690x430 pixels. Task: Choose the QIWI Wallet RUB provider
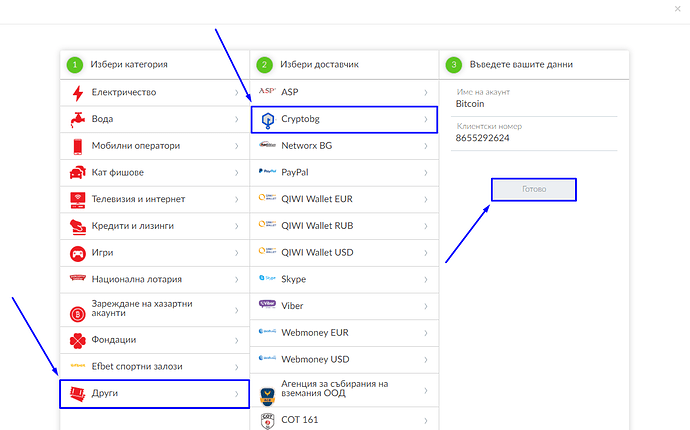(344, 226)
